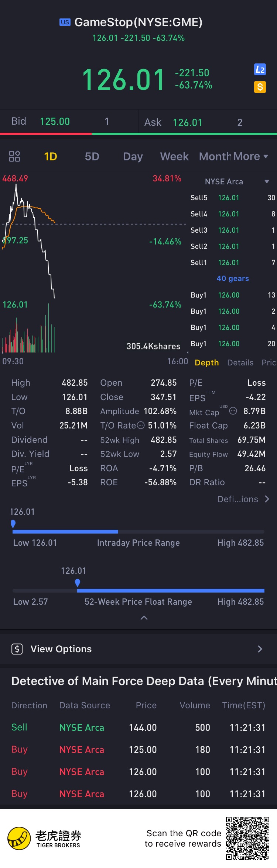Tap the Total Shares 69.75M stat
277x868 pixels.
coord(228,440)
